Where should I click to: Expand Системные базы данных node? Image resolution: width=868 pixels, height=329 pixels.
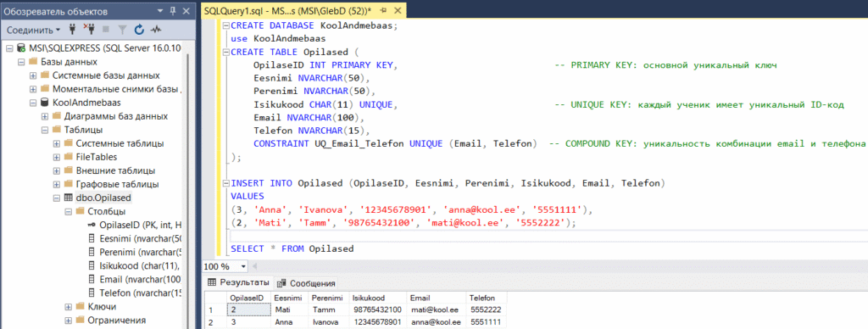coord(33,75)
